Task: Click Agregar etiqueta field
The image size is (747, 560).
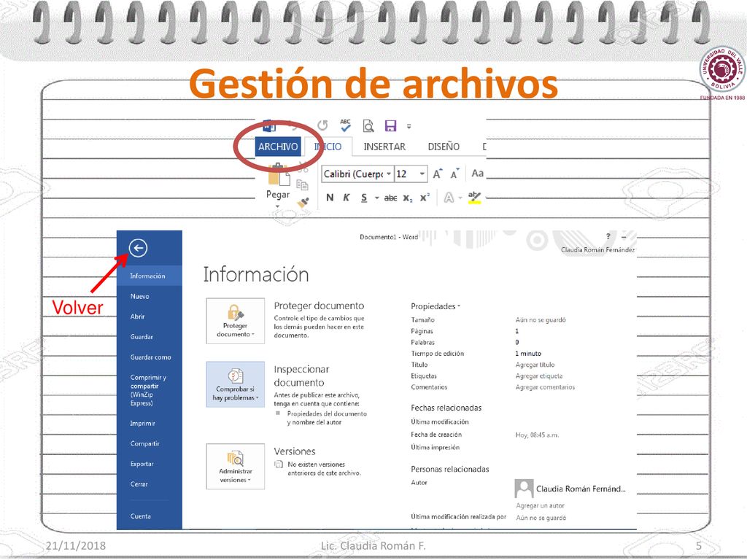Action: pos(539,376)
